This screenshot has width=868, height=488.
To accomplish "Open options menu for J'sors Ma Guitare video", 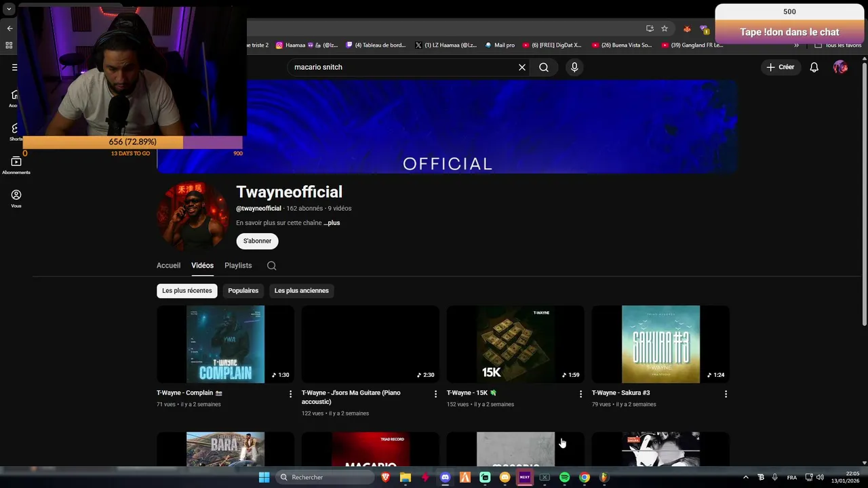I will point(436,394).
